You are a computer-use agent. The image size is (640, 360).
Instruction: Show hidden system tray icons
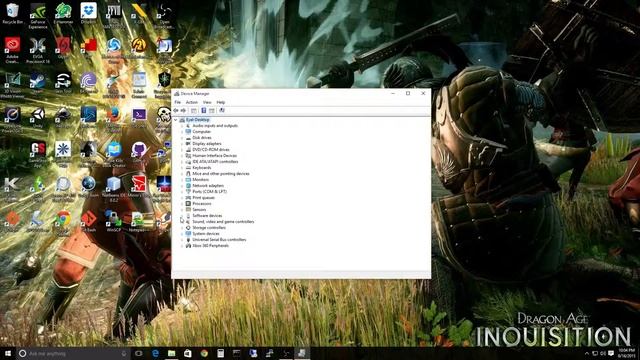[x=587, y=353]
